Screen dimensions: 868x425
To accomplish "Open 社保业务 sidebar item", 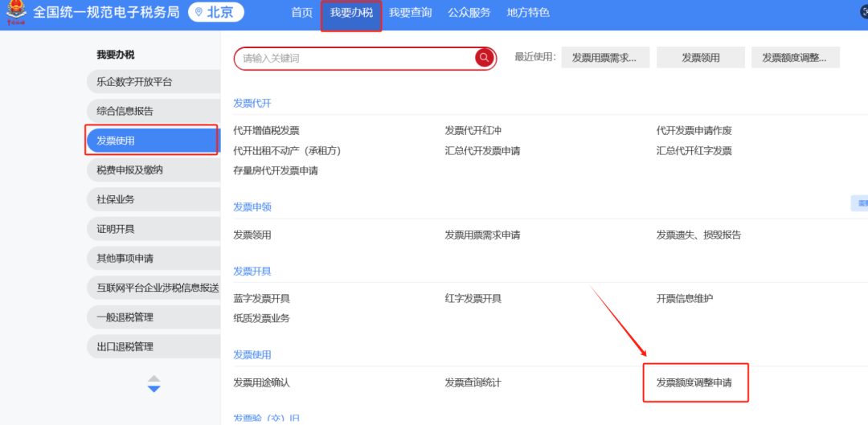I will pyautogui.click(x=152, y=199).
